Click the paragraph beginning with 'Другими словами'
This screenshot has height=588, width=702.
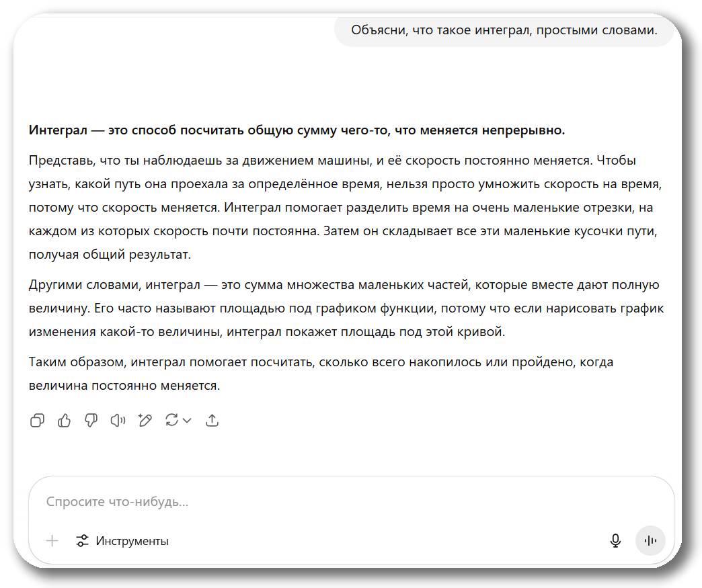pyautogui.click(x=336, y=308)
